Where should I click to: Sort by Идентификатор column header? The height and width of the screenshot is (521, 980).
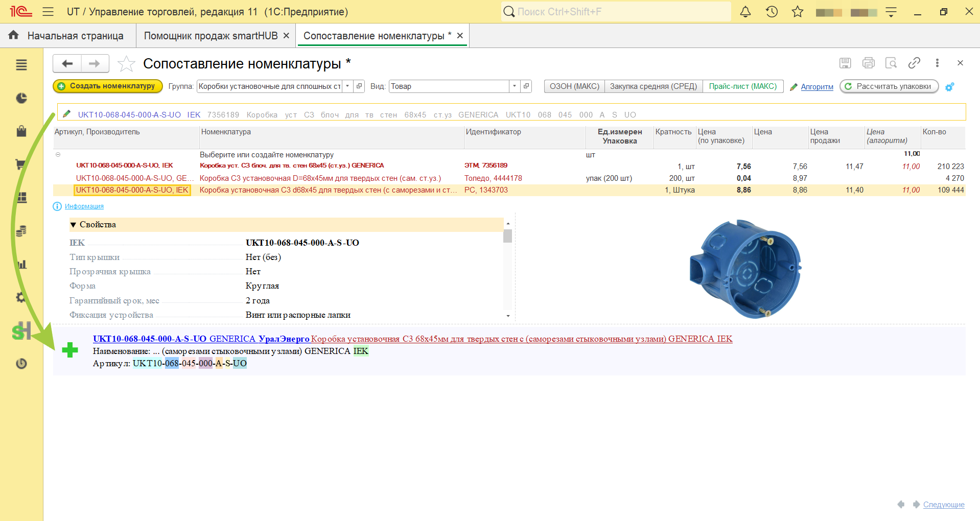(525, 137)
